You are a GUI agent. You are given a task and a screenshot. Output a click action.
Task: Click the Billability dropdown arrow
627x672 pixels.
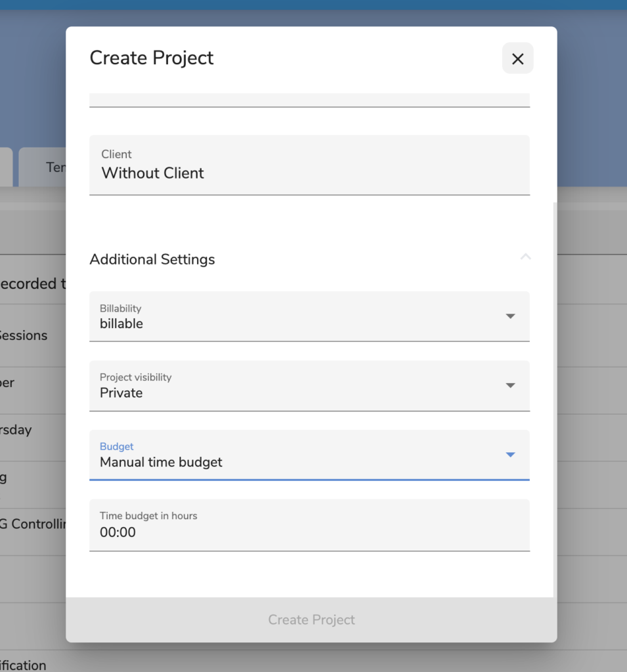(x=510, y=316)
